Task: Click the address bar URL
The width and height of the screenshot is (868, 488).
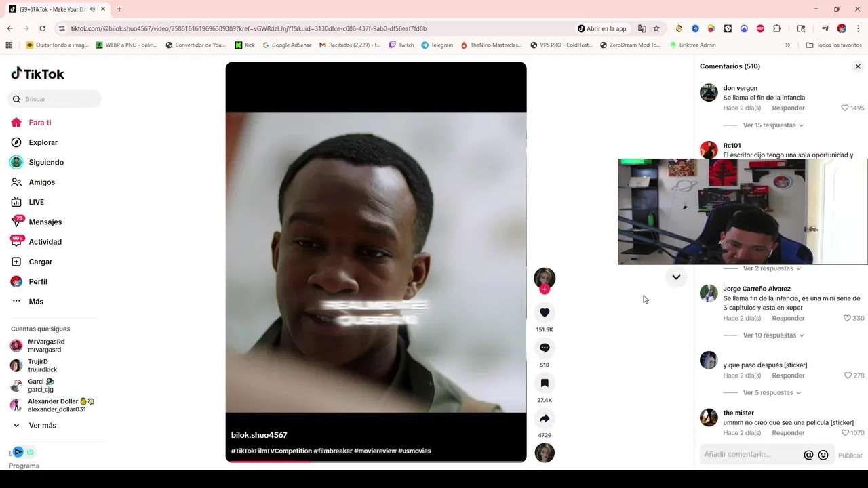Action: tap(248, 28)
